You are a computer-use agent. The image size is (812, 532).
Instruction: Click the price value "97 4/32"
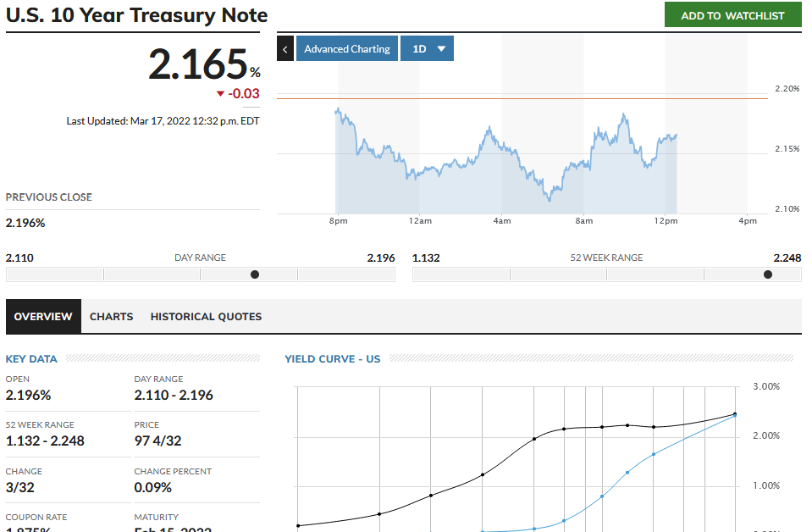158,441
